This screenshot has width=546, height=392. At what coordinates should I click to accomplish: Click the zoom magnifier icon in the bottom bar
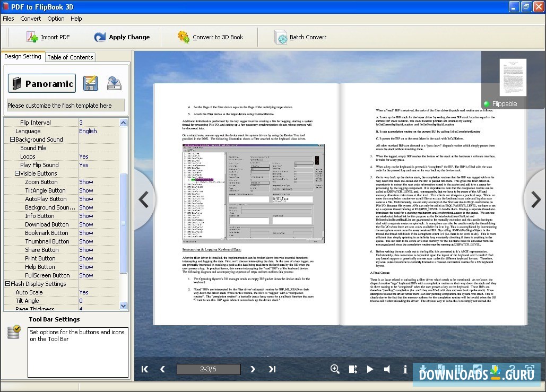pyautogui.click(x=335, y=369)
